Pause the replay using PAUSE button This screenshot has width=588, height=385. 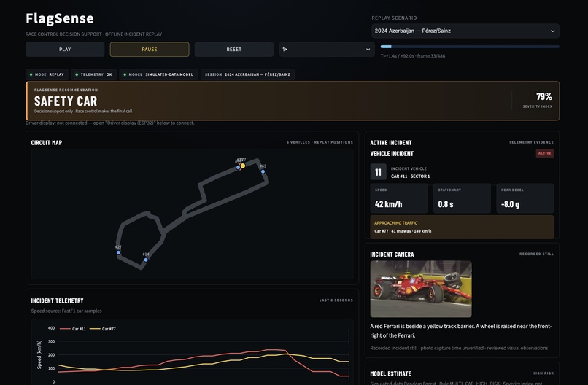[x=150, y=49]
